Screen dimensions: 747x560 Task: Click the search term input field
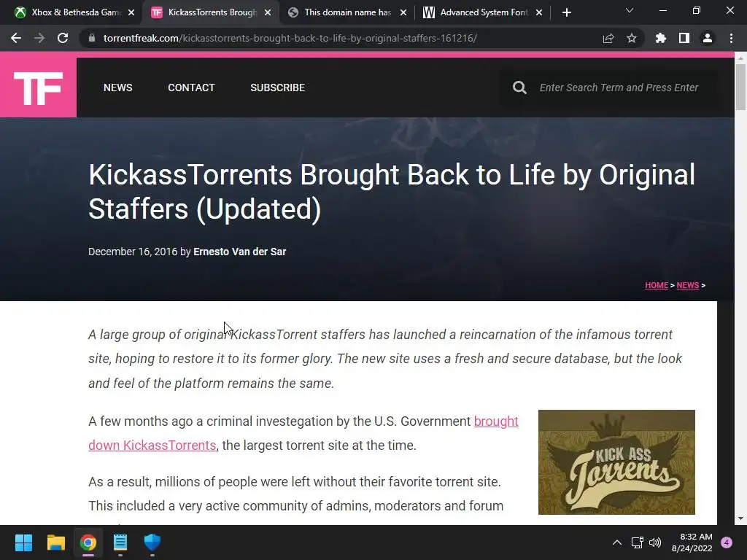pyautogui.click(x=619, y=87)
